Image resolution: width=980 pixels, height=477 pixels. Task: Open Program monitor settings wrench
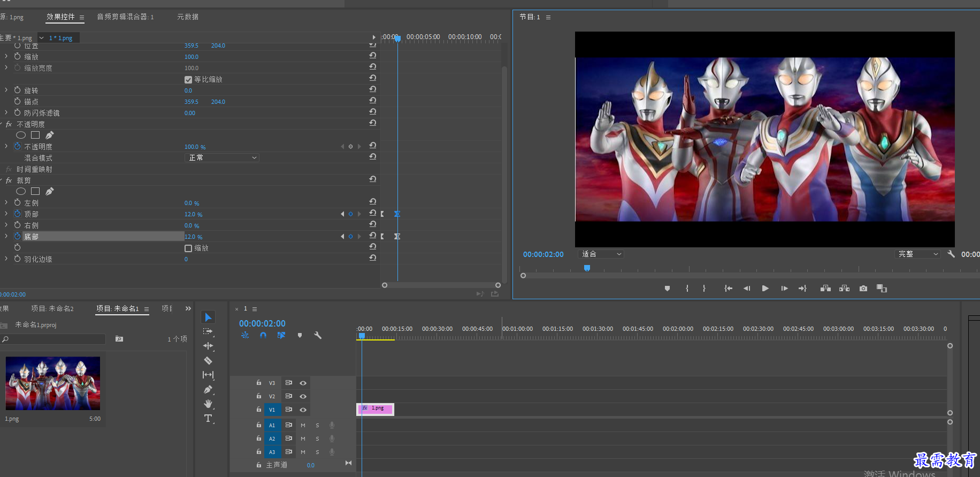coord(951,254)
